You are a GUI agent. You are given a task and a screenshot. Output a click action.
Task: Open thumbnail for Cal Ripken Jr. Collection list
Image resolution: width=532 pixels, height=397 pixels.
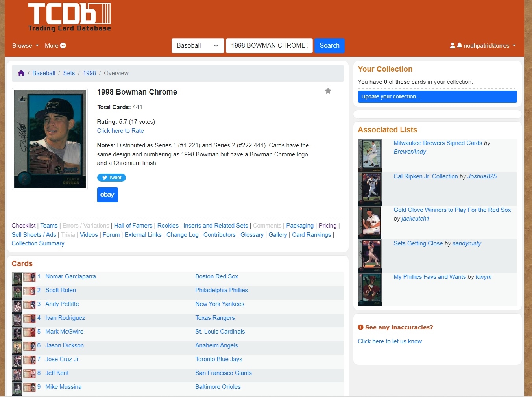coord(370,189)
